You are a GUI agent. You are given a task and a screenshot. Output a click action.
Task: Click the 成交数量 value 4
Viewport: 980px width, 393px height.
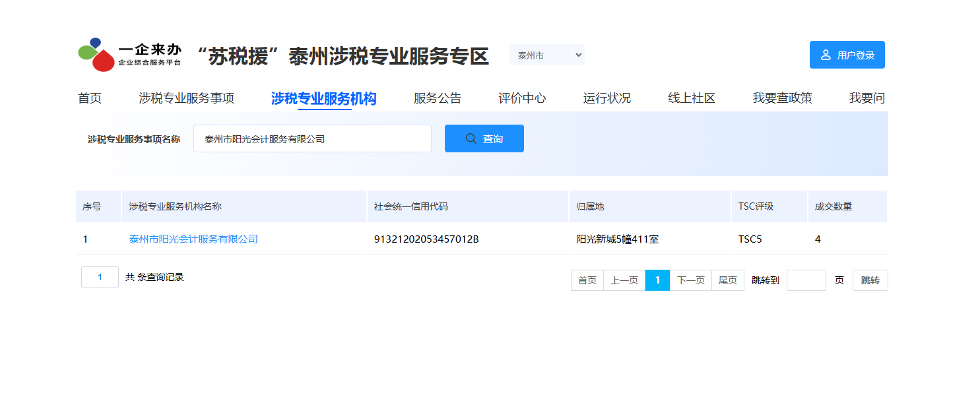coord(818,239)
